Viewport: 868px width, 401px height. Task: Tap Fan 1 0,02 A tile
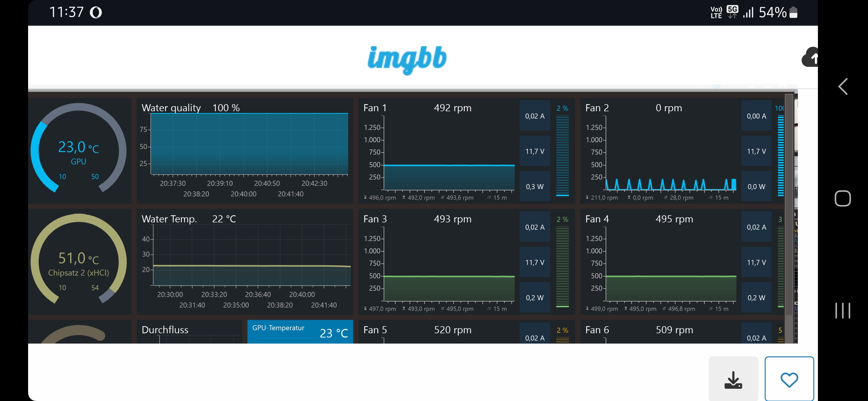click(x=534, y=116)
